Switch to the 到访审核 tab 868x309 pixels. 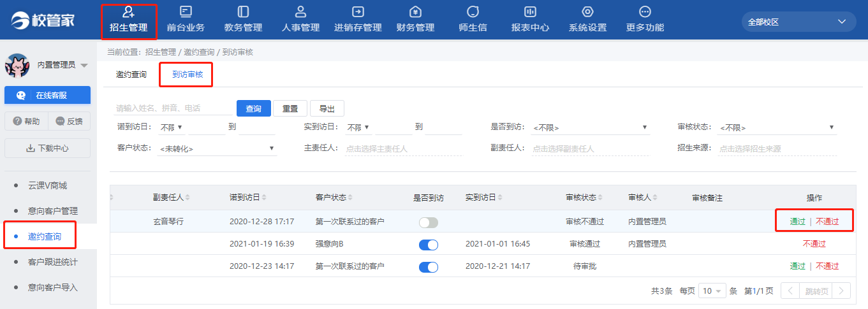[188, 75]
